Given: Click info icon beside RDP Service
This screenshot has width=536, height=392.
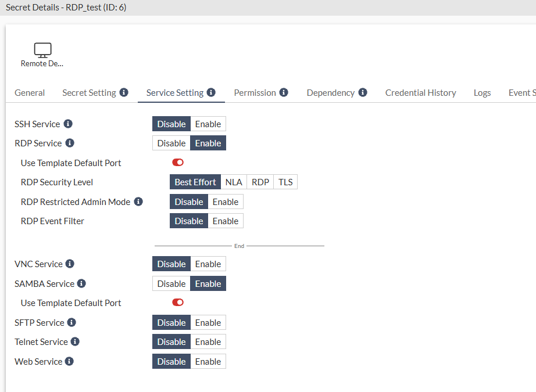Looking at the screenshot, I should [70, 143].
